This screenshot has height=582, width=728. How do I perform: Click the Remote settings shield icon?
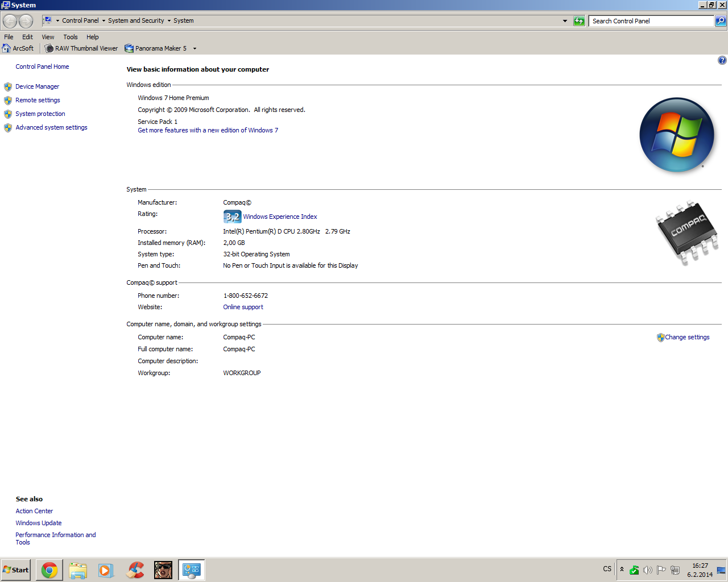click(8, 101)
